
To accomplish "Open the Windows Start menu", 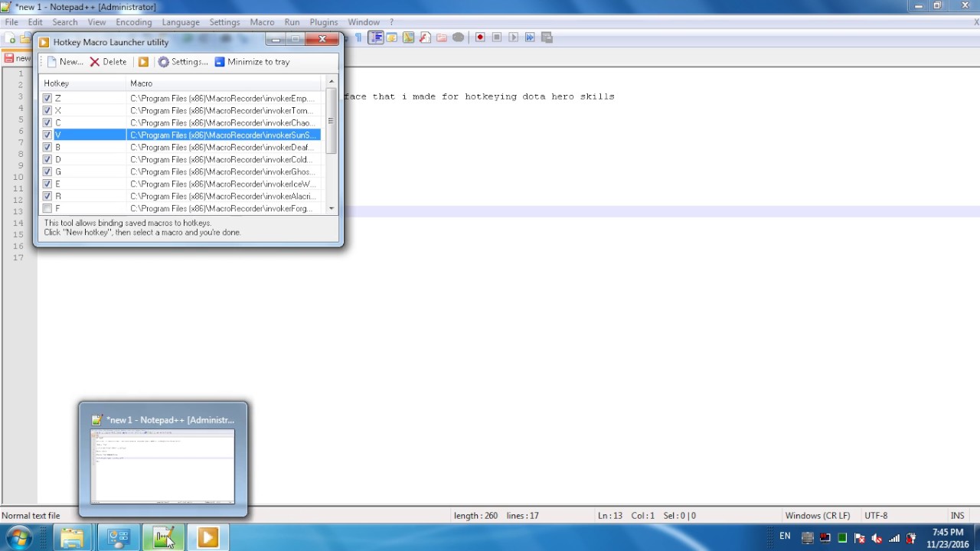I will (18, 538).
